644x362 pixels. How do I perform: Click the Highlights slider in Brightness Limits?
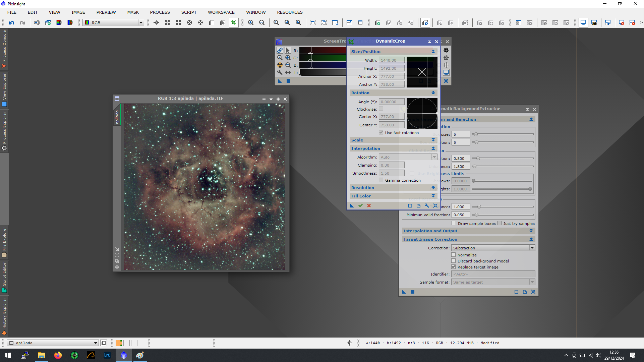[x=503, y=189]
